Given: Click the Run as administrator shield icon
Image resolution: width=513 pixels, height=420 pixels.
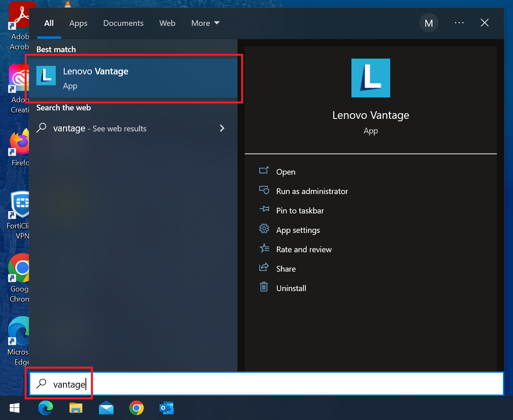Looking at the screenshot, I should pyautogui.click(x=264, y=190).
